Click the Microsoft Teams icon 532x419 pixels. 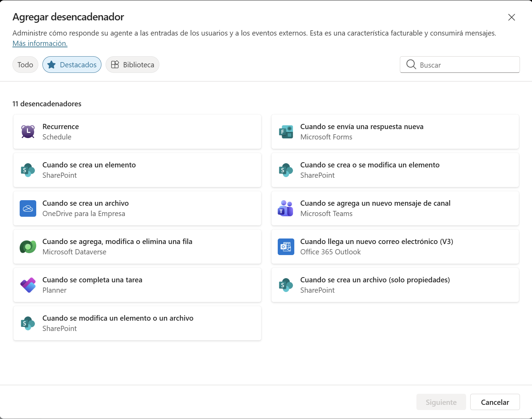coord(286,208)
